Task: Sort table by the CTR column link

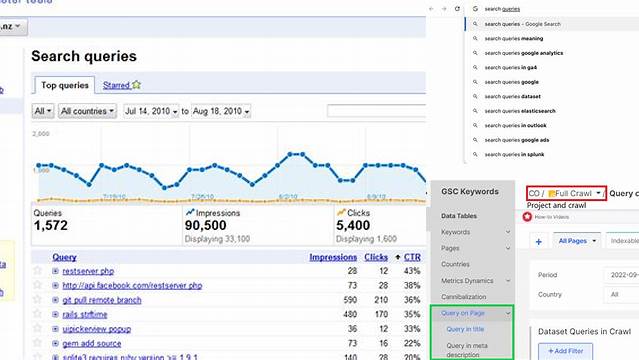Action: (x=412, y=257)
